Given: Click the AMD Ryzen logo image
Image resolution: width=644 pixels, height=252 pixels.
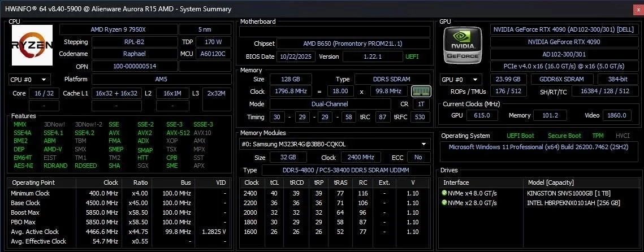Looking at the screenshot, I should [x=32, y=45].
